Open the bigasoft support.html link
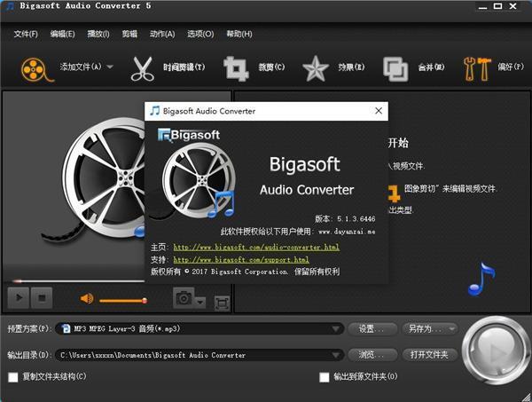This screenshot has height=402, width=532. click(241, 260)
